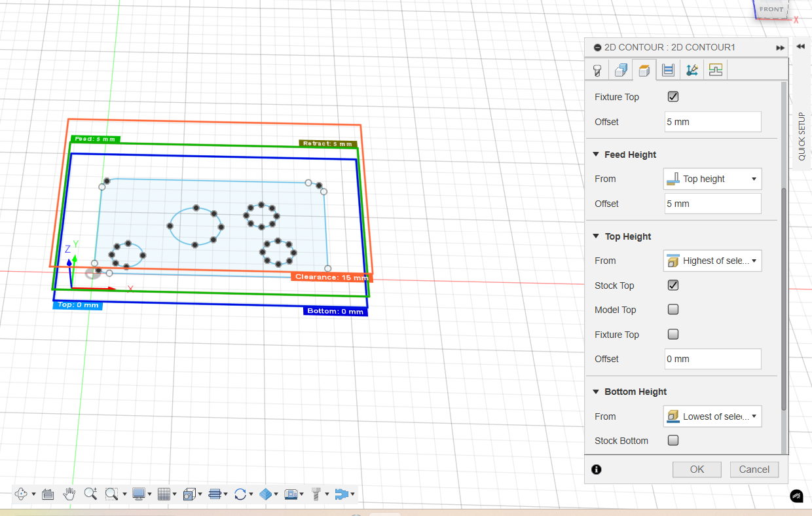The image size is (812, 516).
Task: Click the Top Height Offset field showing 0 mm
Action: coord(713,359)
